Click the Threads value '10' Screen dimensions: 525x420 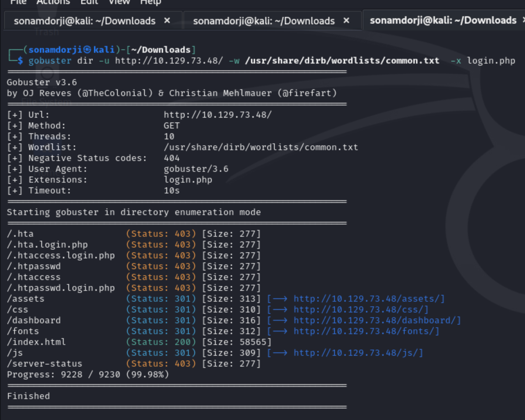169,137
